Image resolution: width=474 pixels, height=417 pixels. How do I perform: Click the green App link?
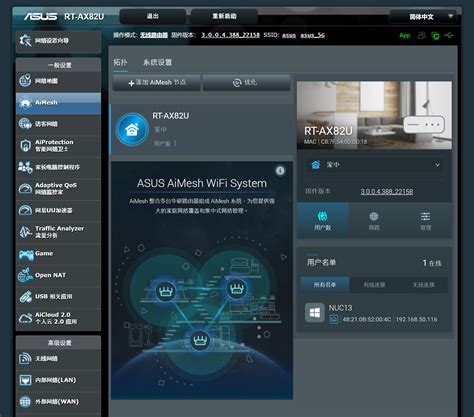(x=405, y=35)
